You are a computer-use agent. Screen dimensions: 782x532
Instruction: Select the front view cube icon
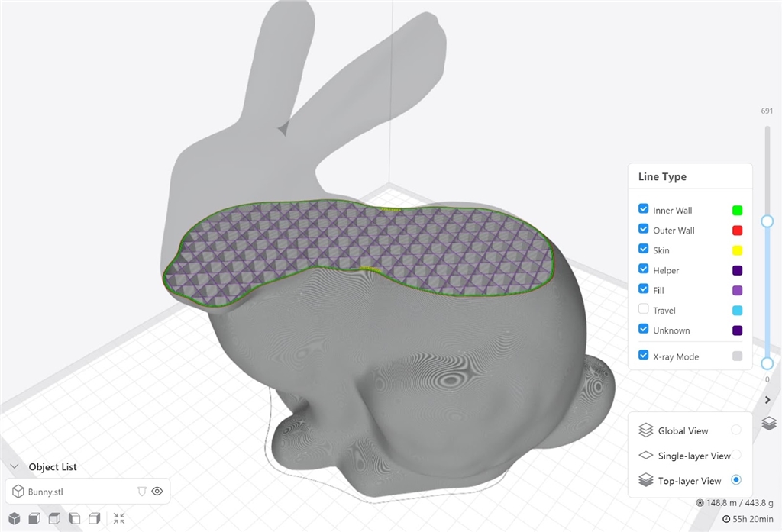pyautogui.click(x=34, y=519)
